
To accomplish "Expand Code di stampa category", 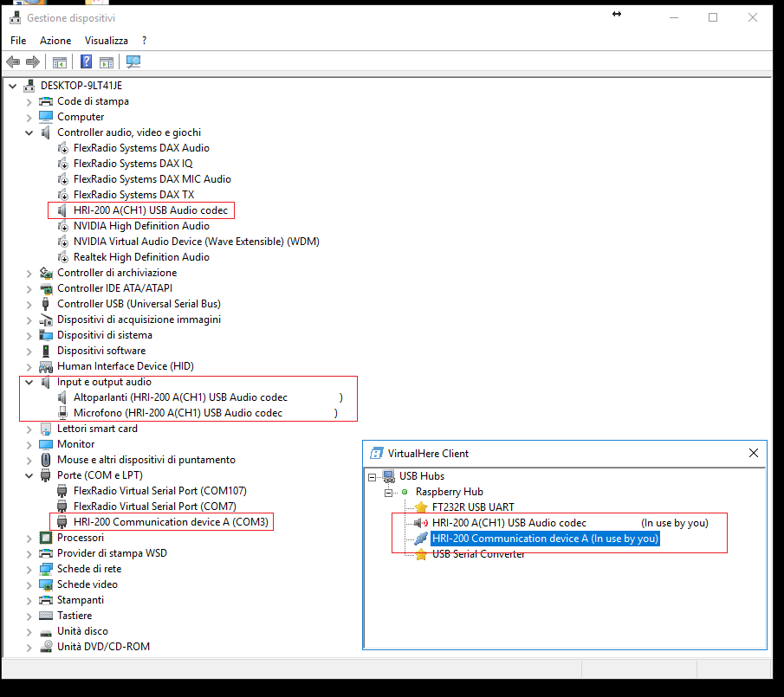I will pos(29,102).
